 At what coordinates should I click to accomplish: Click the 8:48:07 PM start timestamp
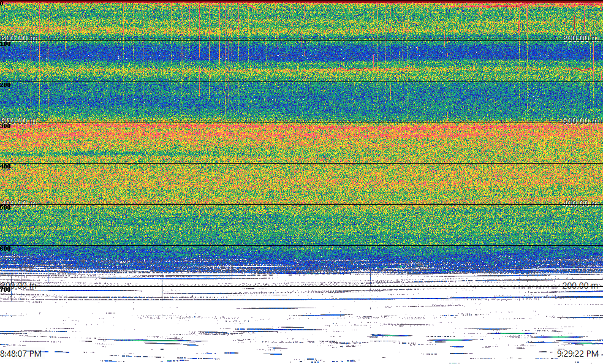[x=21, y=354]
